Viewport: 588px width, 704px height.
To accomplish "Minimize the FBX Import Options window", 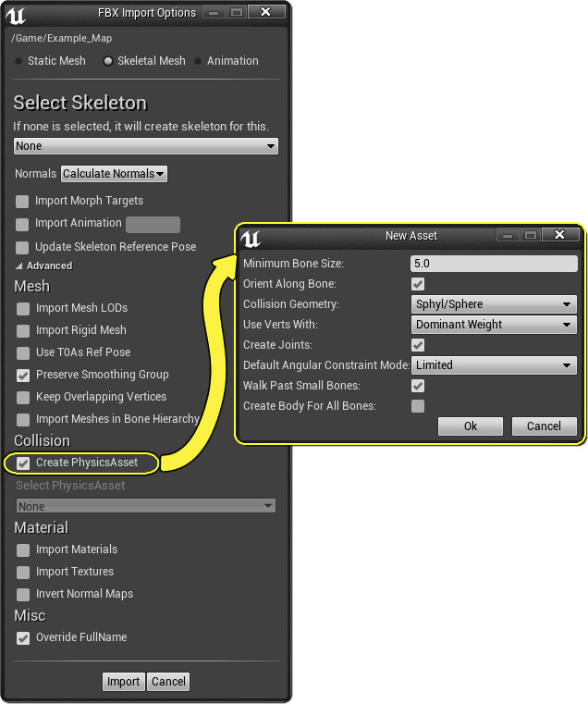I will tap(214, 12).
